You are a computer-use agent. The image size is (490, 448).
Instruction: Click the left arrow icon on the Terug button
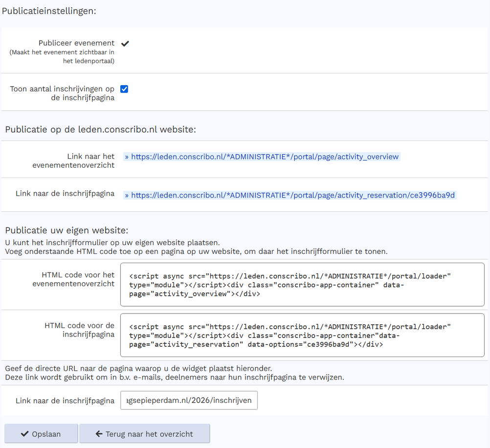click(x=99, y=434)
